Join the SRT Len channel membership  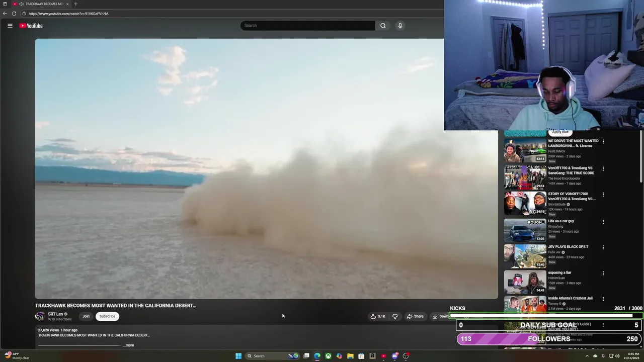click(86, 316)
